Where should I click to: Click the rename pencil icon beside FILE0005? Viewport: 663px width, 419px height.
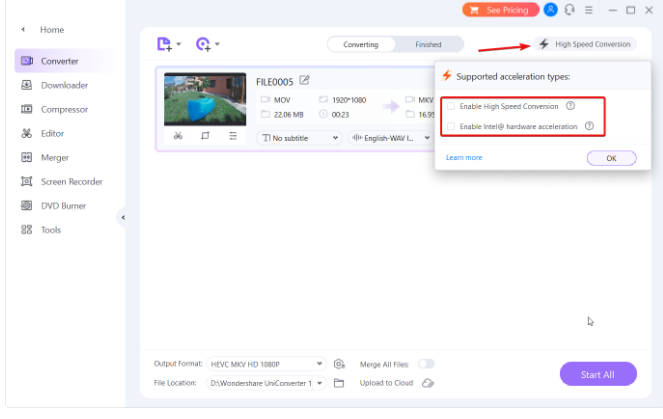[305, 81]
